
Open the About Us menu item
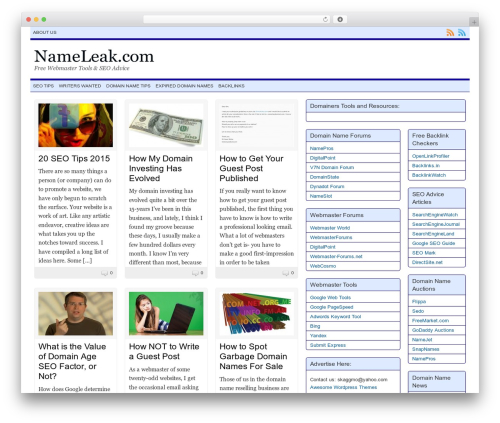[45, 32]
